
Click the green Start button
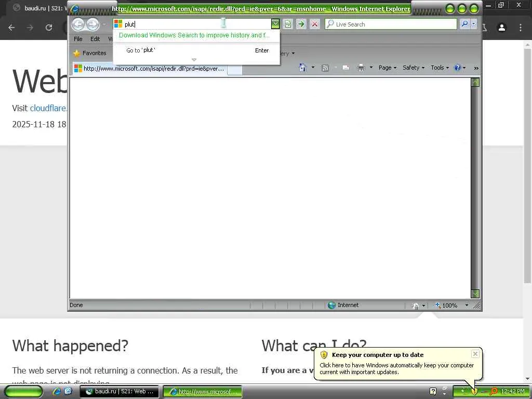tap(23, 392)
